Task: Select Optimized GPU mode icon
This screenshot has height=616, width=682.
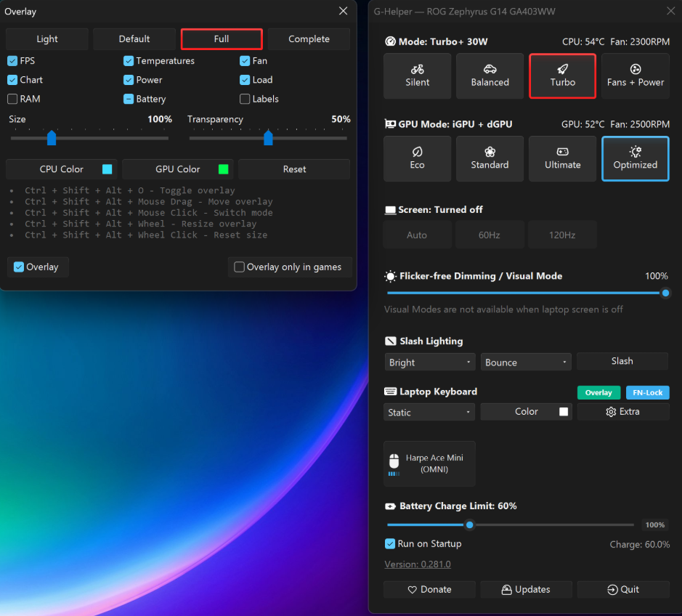Action: tap(635, 151)
